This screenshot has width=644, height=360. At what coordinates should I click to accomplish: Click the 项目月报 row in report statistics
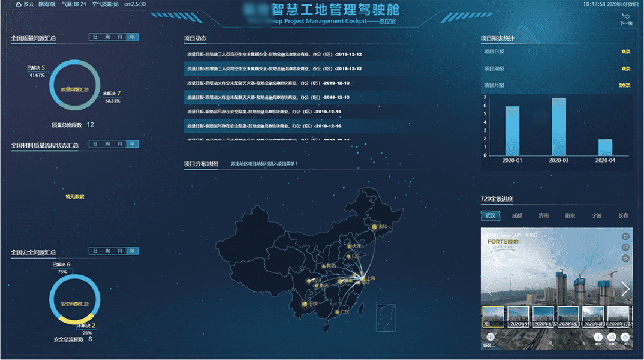coord(557,85)
